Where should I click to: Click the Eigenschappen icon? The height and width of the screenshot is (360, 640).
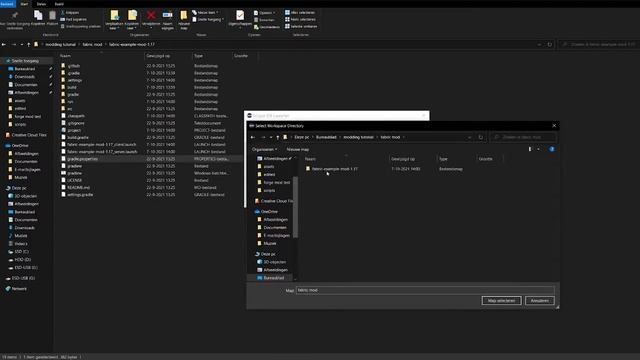(240, 16)
